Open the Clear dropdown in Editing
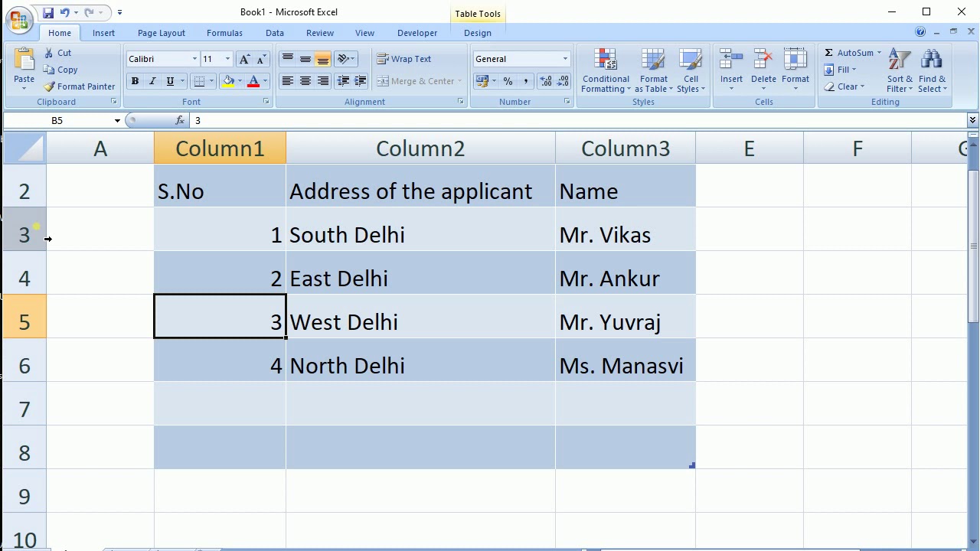Screen dimensions: 980x551 pyautogui.click(x=844, y=86)
